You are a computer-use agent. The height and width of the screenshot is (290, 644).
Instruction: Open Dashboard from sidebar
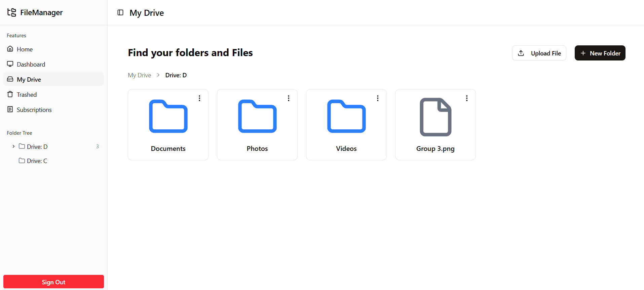coord(31,65)
